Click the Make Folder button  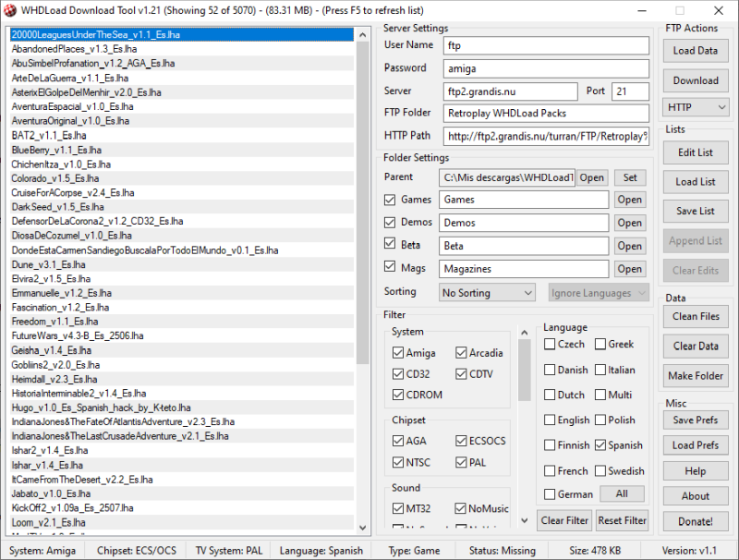point(696,376)
